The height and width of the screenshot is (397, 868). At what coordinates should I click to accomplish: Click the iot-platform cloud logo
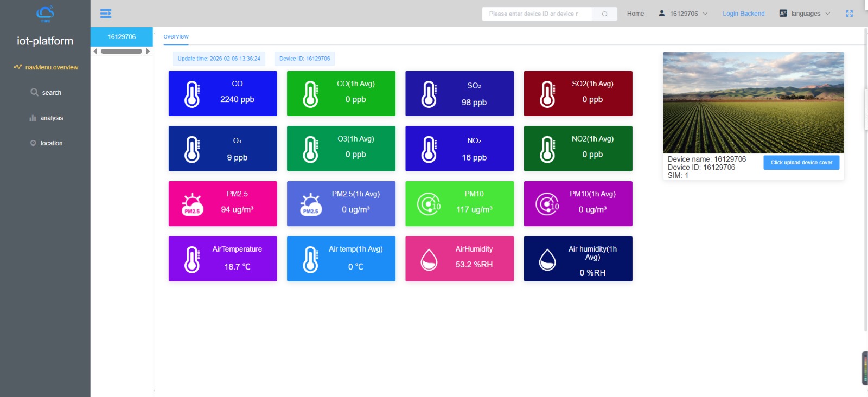coord(45,14)
